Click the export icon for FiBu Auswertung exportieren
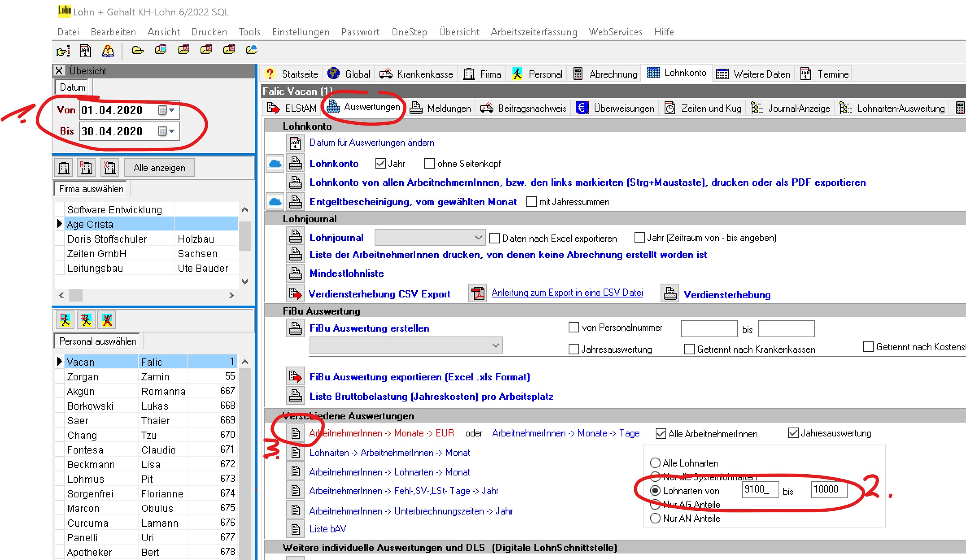Screen dimensions: 966x560 click(296, 377)
